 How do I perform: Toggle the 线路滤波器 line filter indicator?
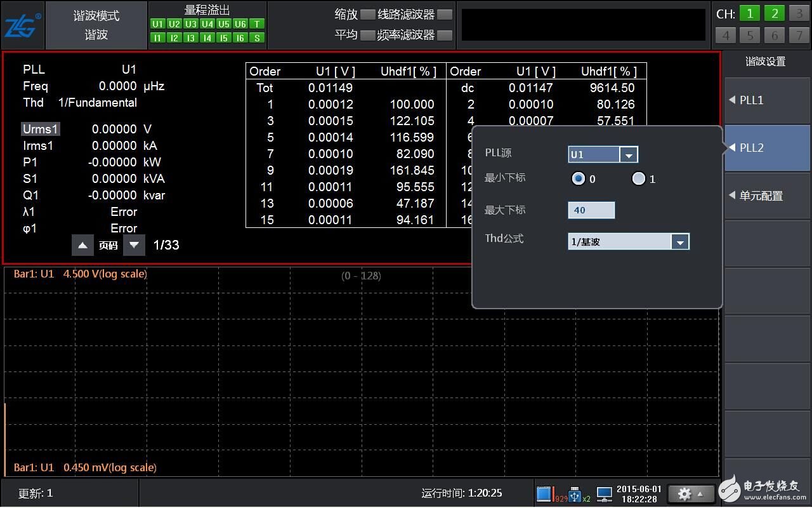tap(445, 15)
